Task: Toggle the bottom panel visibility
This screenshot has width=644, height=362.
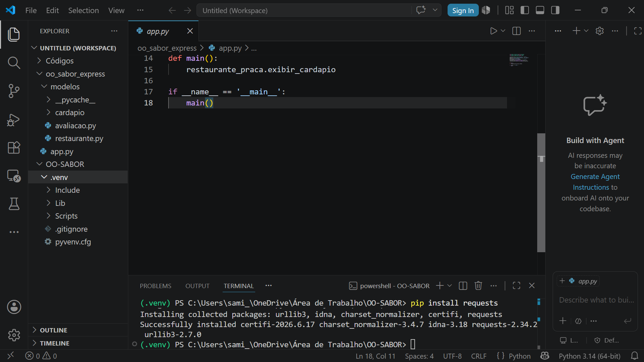Action: pos(540,10)
